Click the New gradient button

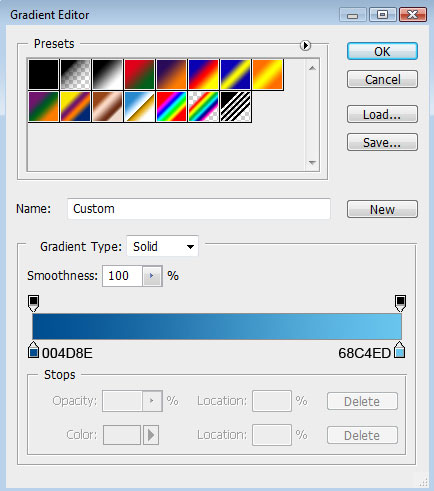[382, 209]
